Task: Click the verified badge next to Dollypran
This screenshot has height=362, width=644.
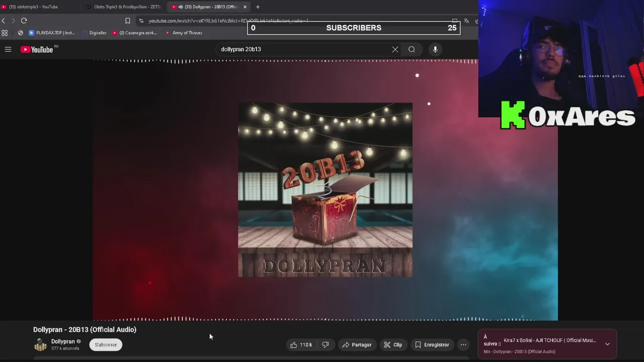Action: tap(78, 341)
